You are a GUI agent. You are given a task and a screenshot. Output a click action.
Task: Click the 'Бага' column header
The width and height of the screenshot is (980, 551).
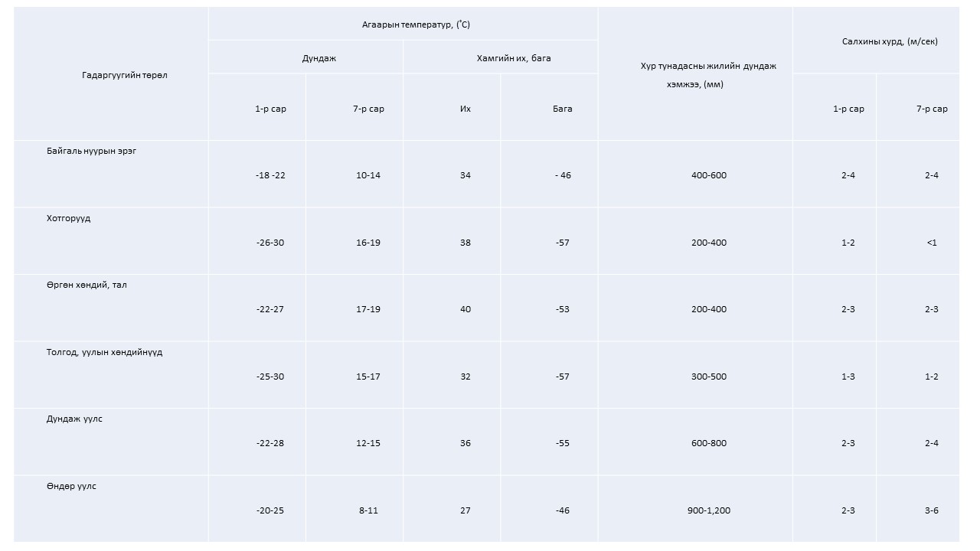click(x=563, y=109)
